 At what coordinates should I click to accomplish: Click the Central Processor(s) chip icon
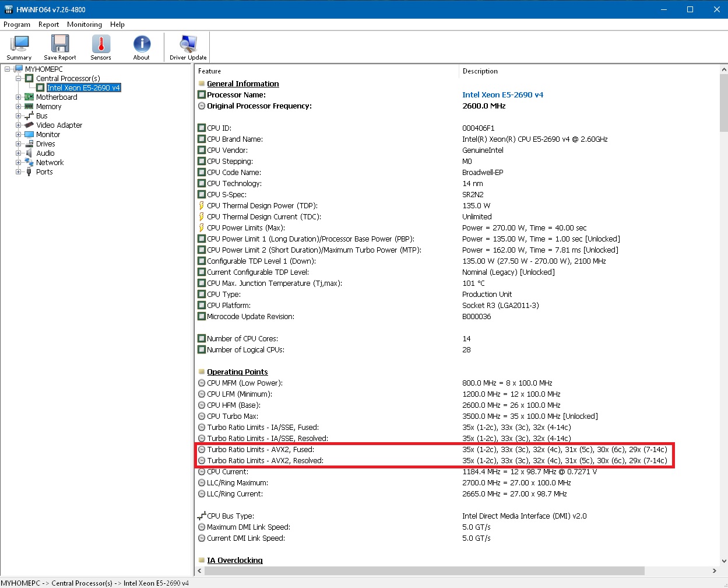29,79
